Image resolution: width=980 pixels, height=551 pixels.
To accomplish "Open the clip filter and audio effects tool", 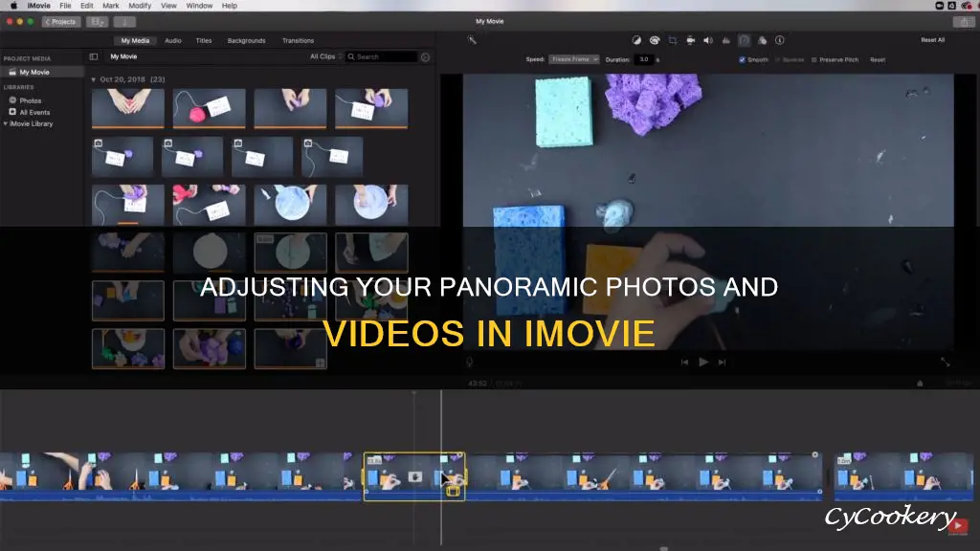I will tap(762, 40).
